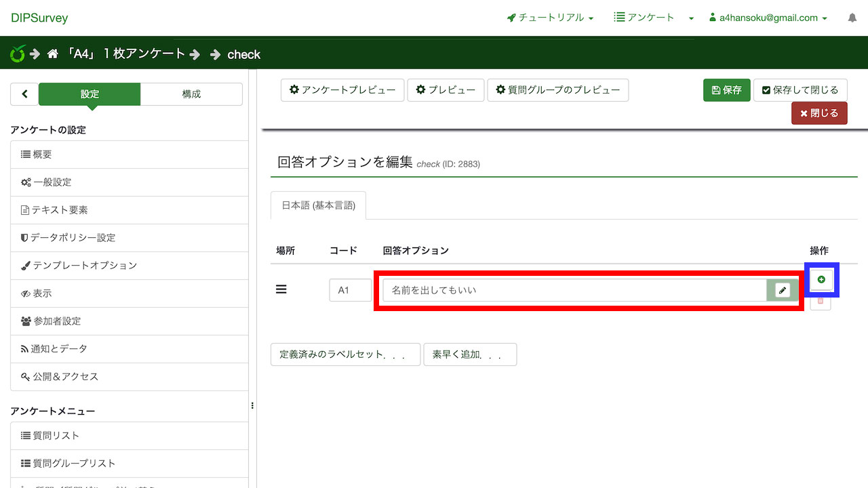Viewport: 868px width, 488px height.
Task: Click the 保存して閉じる button
Action: (x=800, y=90)
